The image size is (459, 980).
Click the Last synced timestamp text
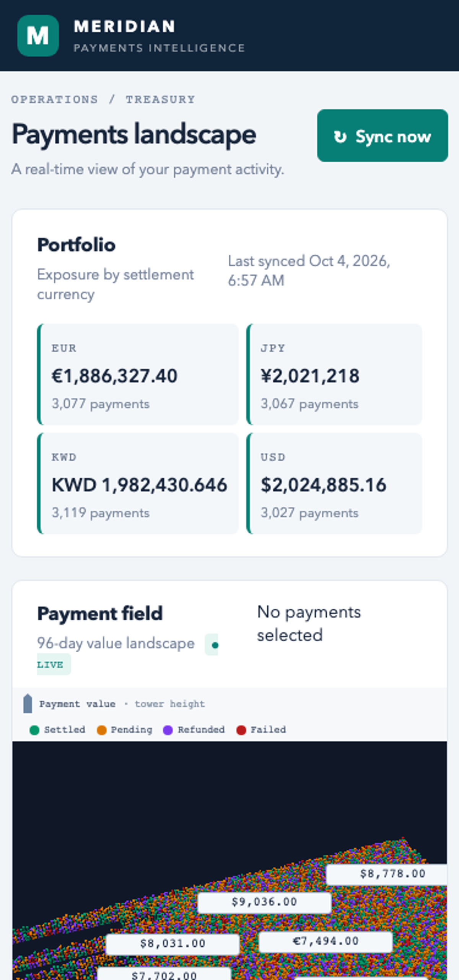tap(309, 271)
